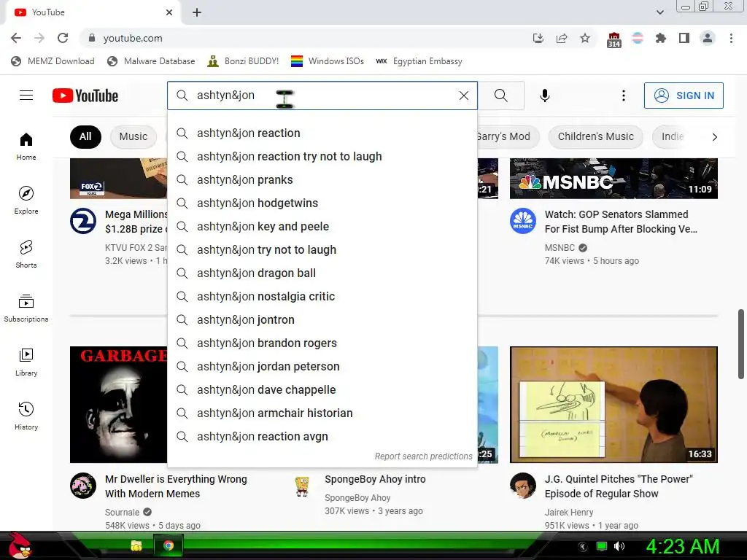
Task: Choose suggestion 'ashtyn&jon nostalgia critic'
Action: (322, 296)
